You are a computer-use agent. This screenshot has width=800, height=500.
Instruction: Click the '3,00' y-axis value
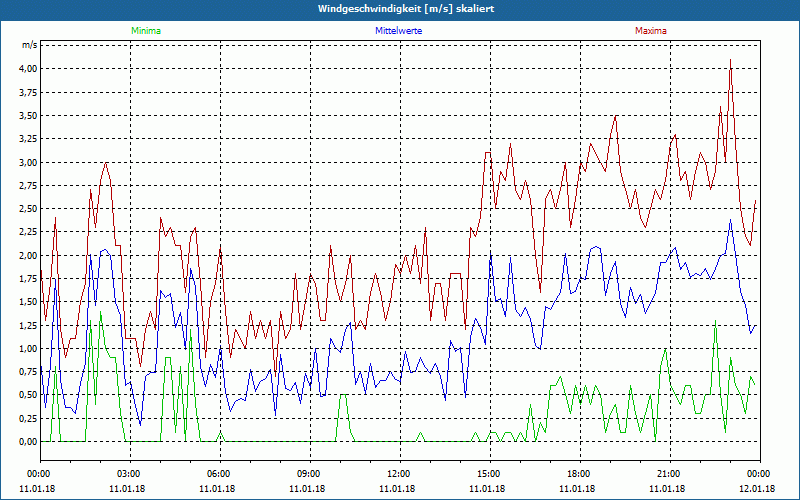point(28,162)
